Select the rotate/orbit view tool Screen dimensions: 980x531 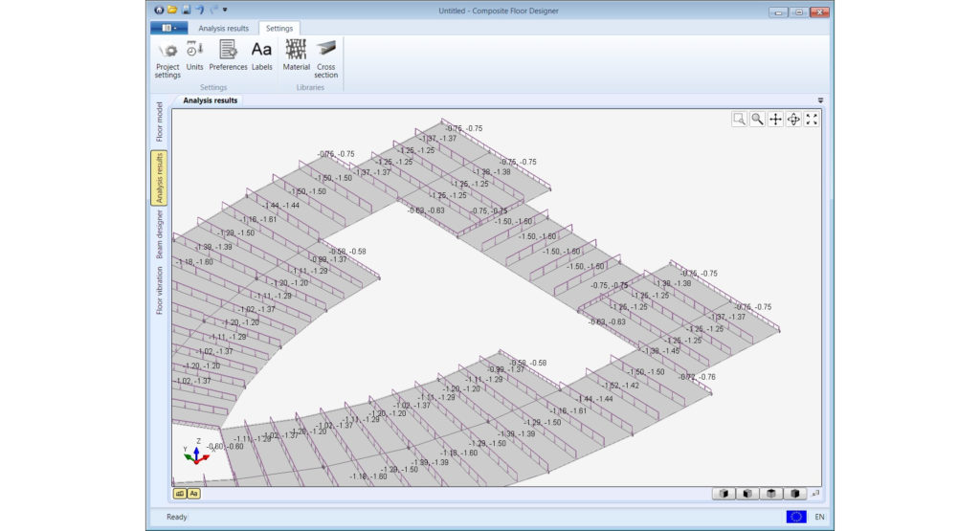click(x=793, y=120)
